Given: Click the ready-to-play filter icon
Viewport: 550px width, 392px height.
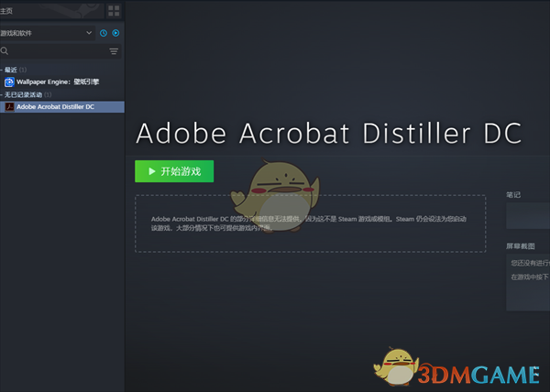Looking at the screenshot, I should coord(115,33).
